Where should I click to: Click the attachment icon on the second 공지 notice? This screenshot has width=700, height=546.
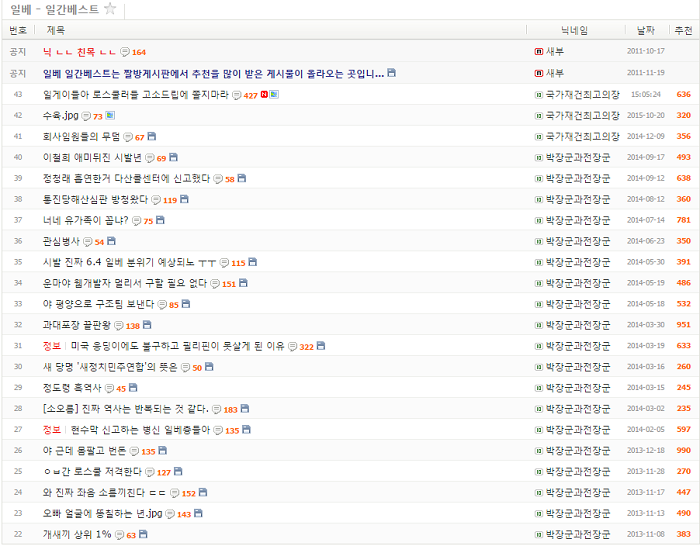(x=392, y=73)
